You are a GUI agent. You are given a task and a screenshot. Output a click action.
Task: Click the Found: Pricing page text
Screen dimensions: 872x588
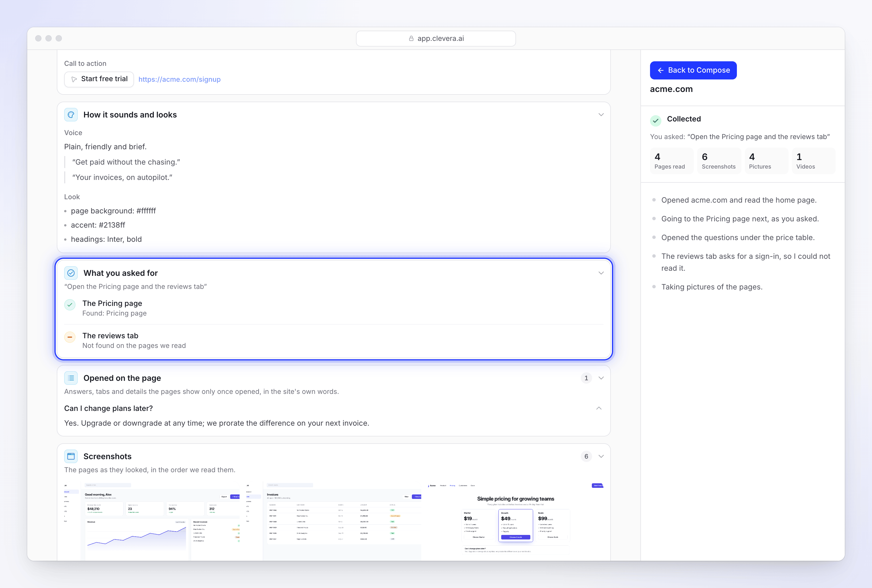click(x=114, y=314)
